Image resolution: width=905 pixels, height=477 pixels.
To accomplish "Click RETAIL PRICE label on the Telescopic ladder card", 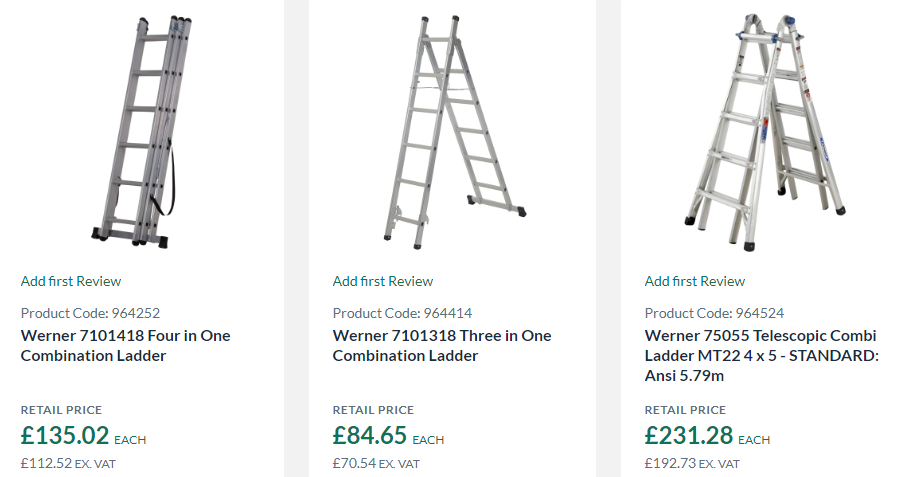I will click(x=685, y=410).
